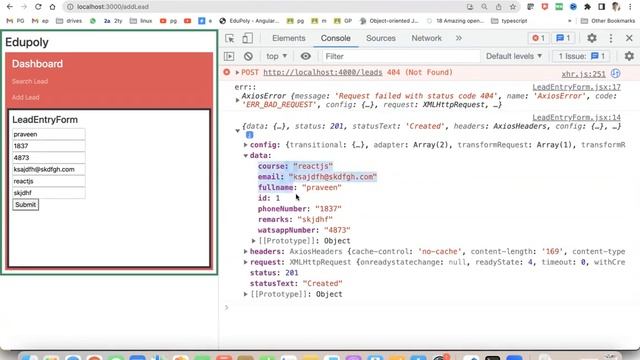Go back with the browser back arrow
This screenshot has width=640, height=360.
(10, 7)
